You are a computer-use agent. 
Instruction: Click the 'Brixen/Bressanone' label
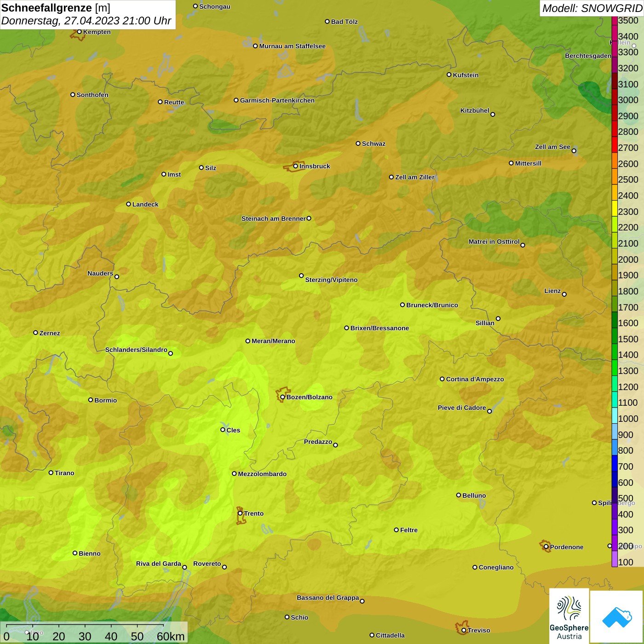(379, 328)
